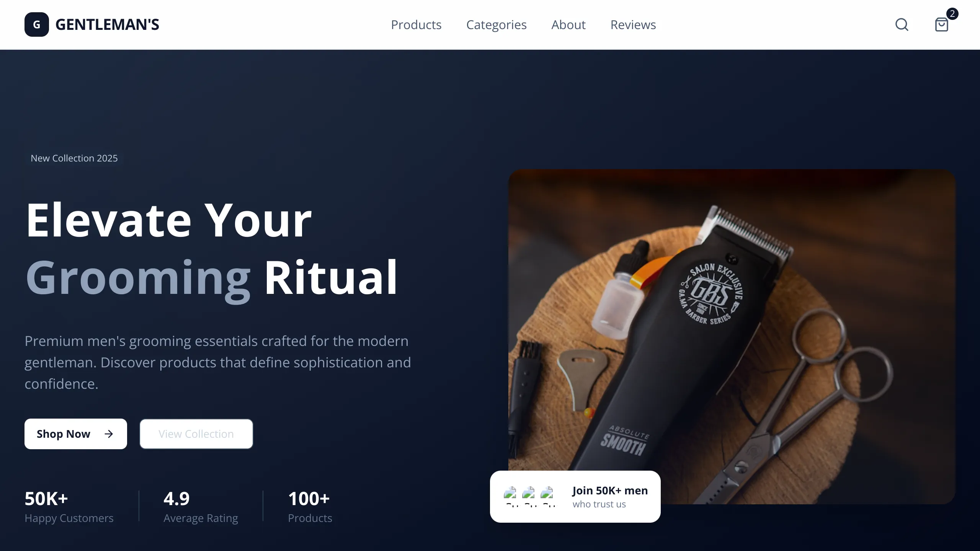
Task: Click the second customer avatar image
Action: tap(529, 497)
